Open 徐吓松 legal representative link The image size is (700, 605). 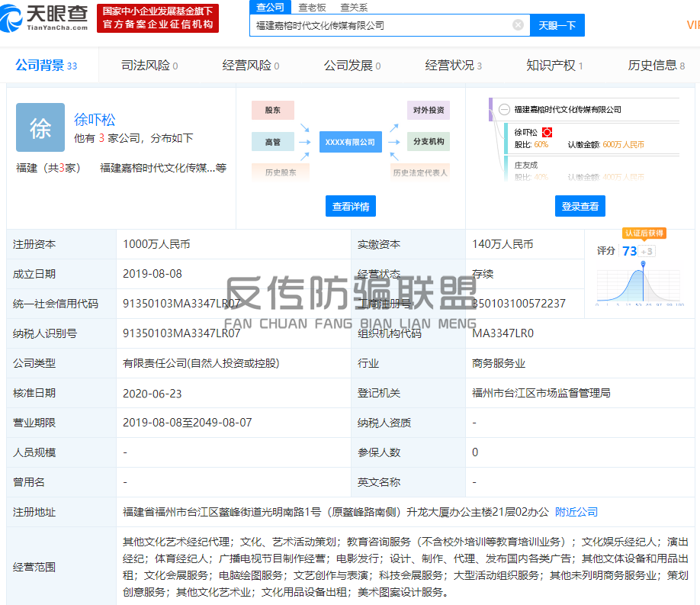click(x=95, y=120)
